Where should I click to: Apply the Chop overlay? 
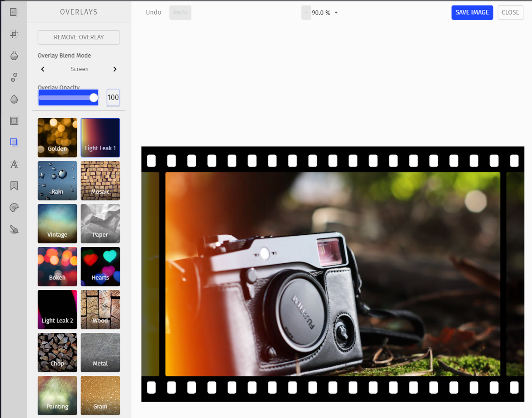tap(57, 352)
